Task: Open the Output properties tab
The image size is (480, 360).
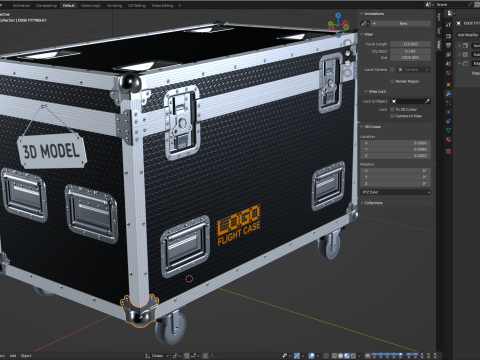Action: 449,45
